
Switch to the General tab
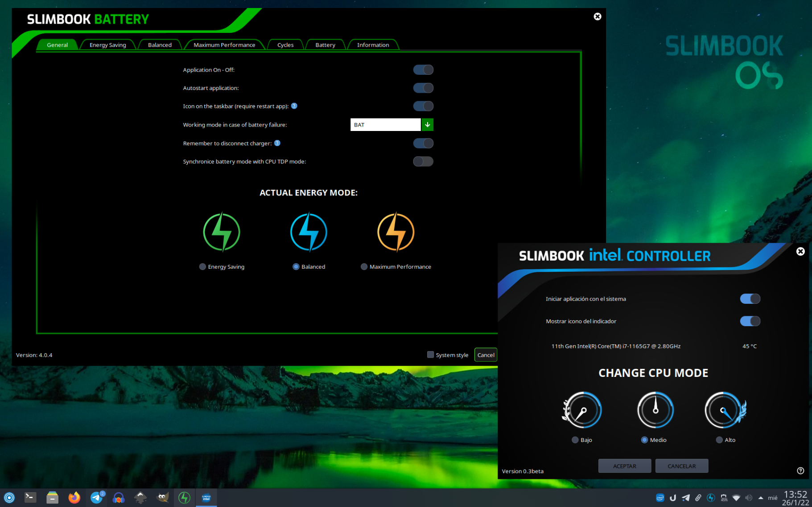pos(57,45)
